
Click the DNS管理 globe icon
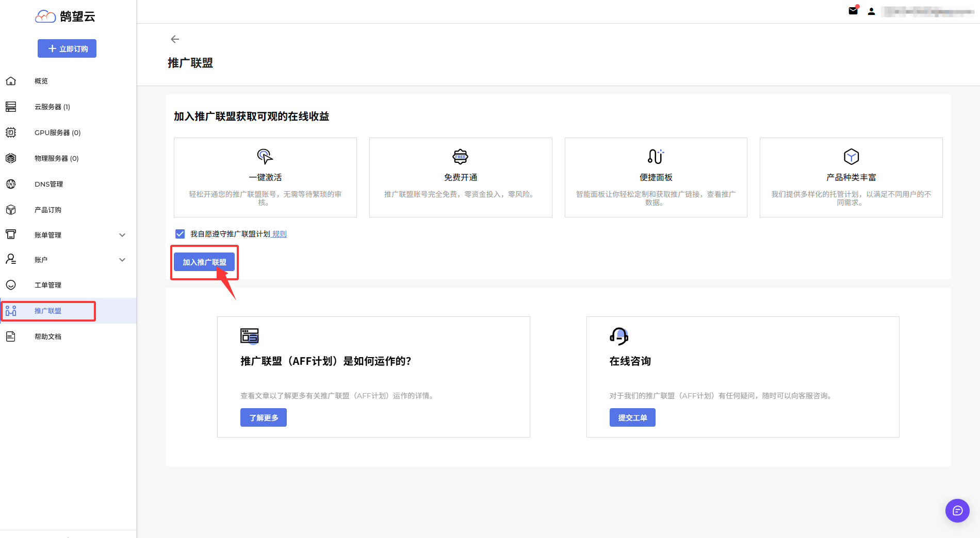(11, 184)
